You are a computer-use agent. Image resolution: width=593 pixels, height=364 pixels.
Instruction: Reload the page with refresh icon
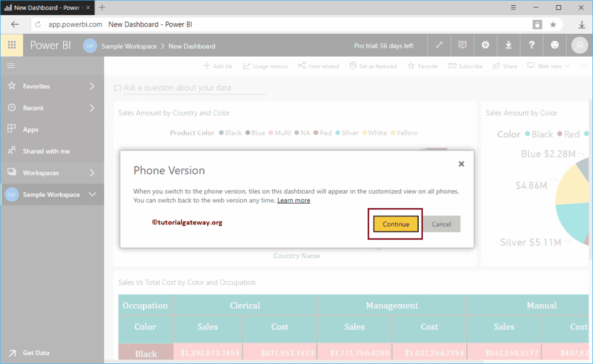tap(38, 24)
